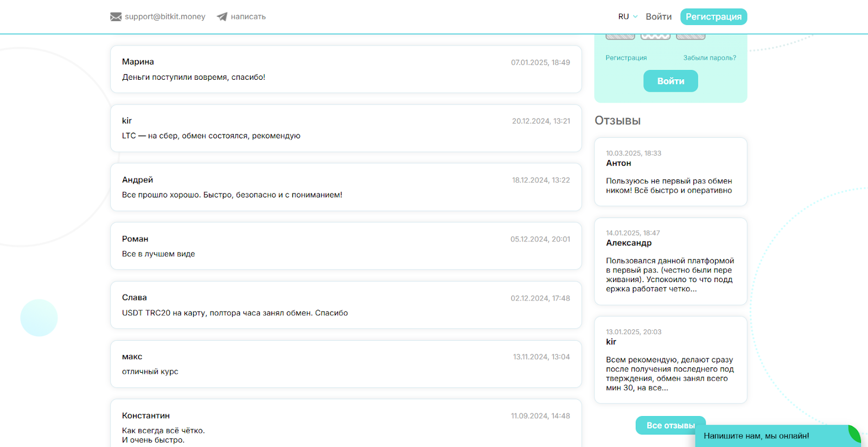Click review 'USDT TRC20 на карту, полтора часа...'
The image size is (868, 447).
tap(235, 313)
